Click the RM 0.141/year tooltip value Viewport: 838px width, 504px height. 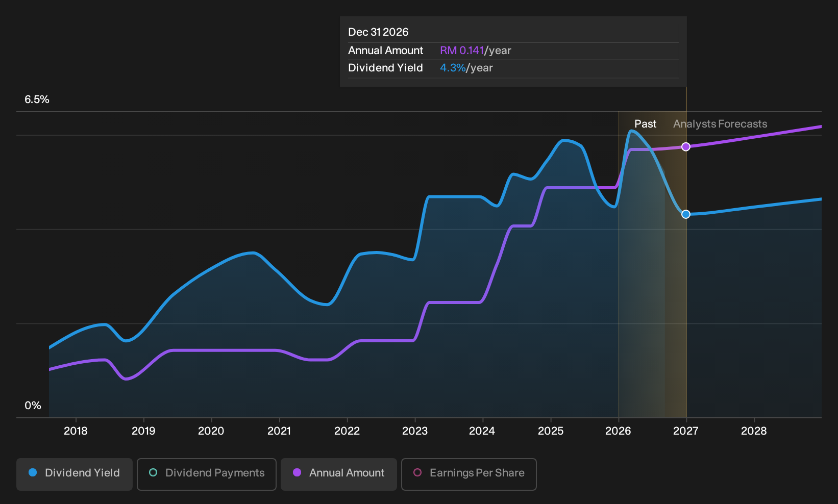[476, 51]
